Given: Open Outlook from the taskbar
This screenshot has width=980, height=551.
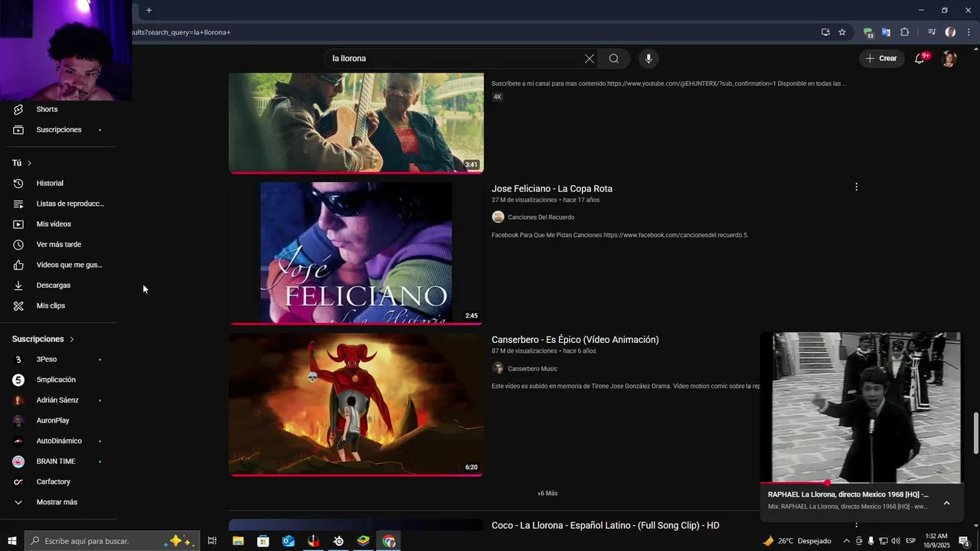Looking at the screenshot, I should coord(288,541).
